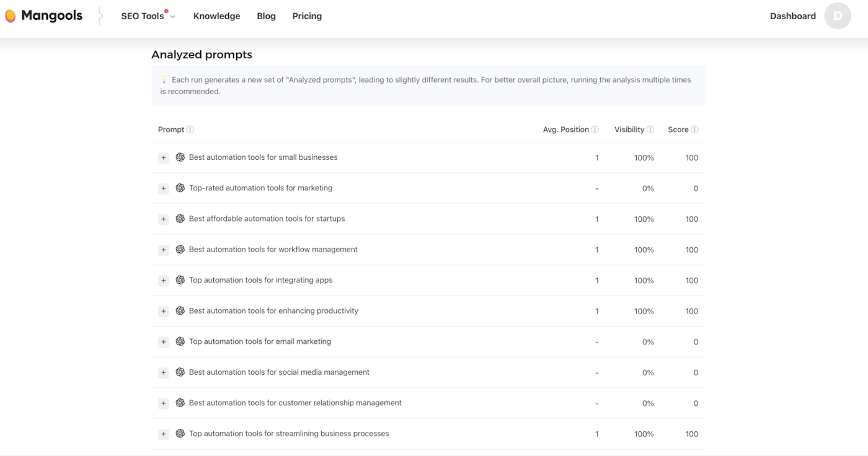Click the lightbulb tip icon
The height and width of the screenshot is (456, 868).
pos(164,80)
